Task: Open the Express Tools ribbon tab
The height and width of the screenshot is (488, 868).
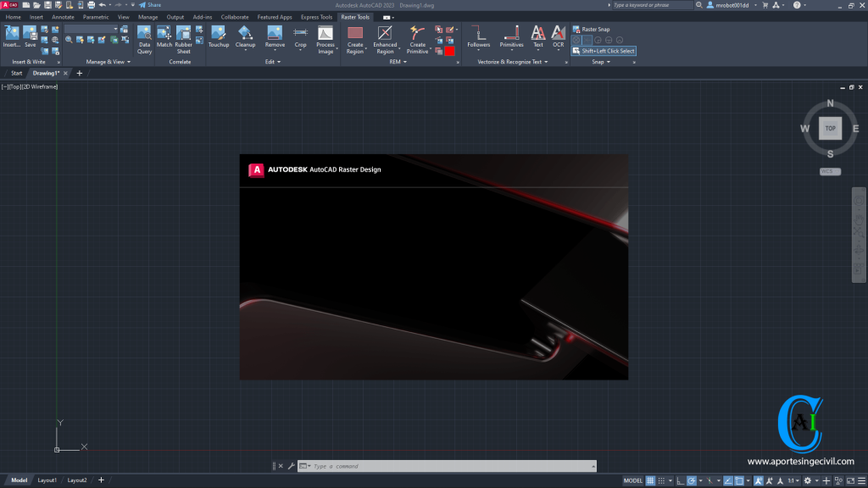Action: pos(316,17)
